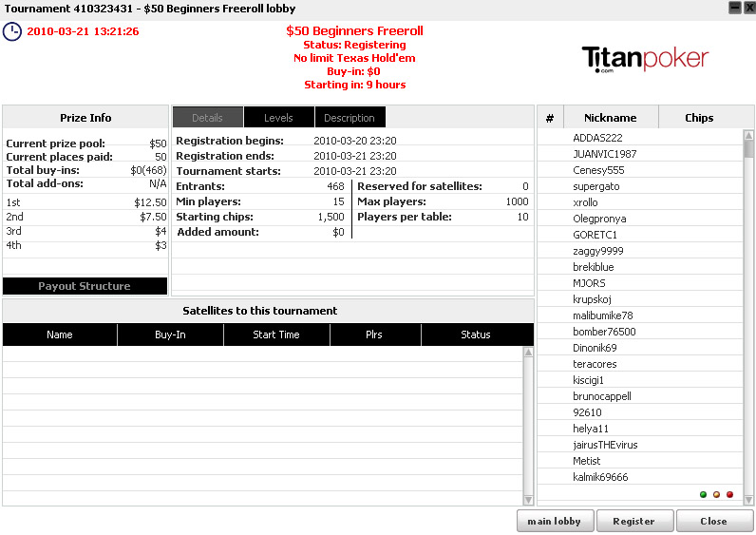Select player krupskoj
Screen dimensions: 756x535
pyautogui.click(x=640, y=299)
